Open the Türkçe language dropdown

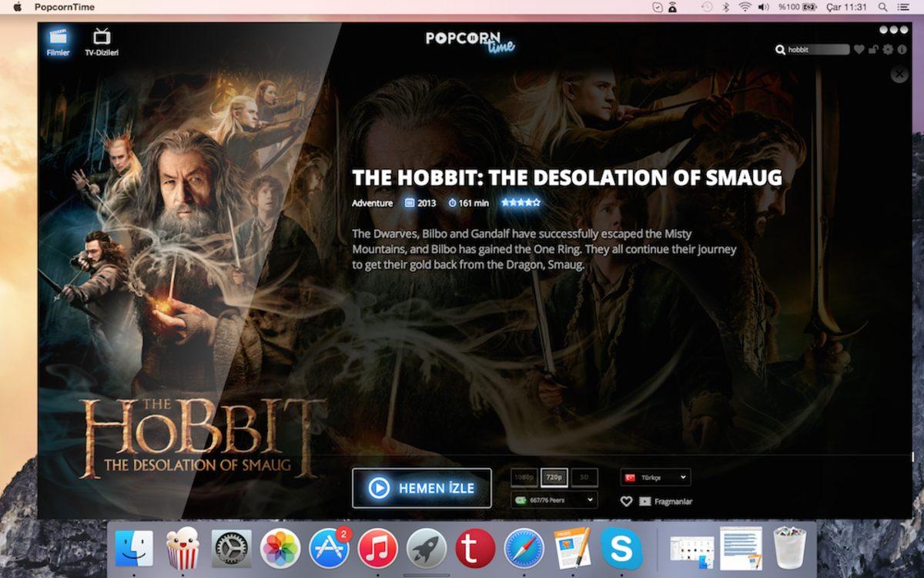pyautogui.click(x=655, y=477)
